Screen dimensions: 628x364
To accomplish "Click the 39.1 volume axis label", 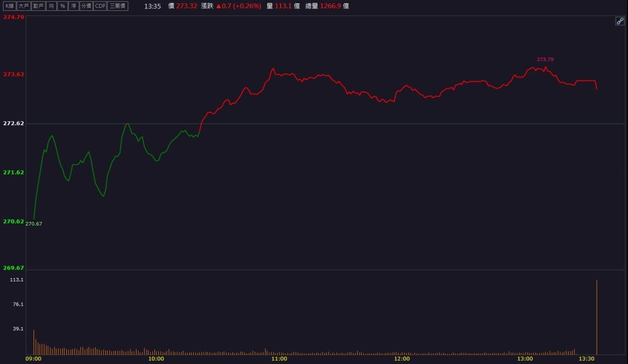I will click(x=18, y=328).
